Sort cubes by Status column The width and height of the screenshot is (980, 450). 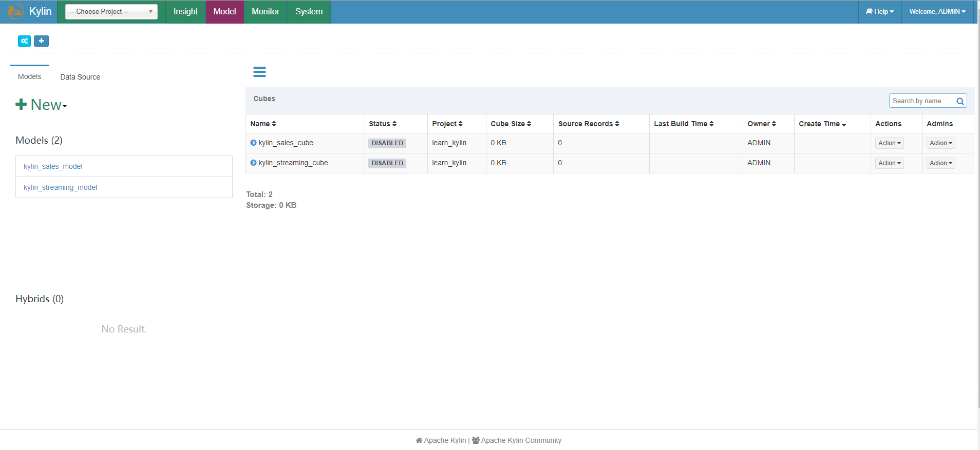pos(383,124)
